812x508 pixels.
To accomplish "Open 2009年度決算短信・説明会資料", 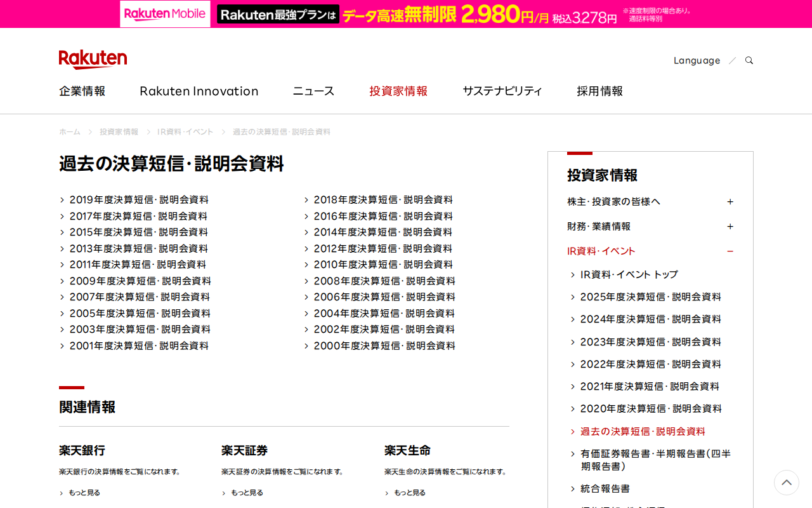I will coord(140,281).
